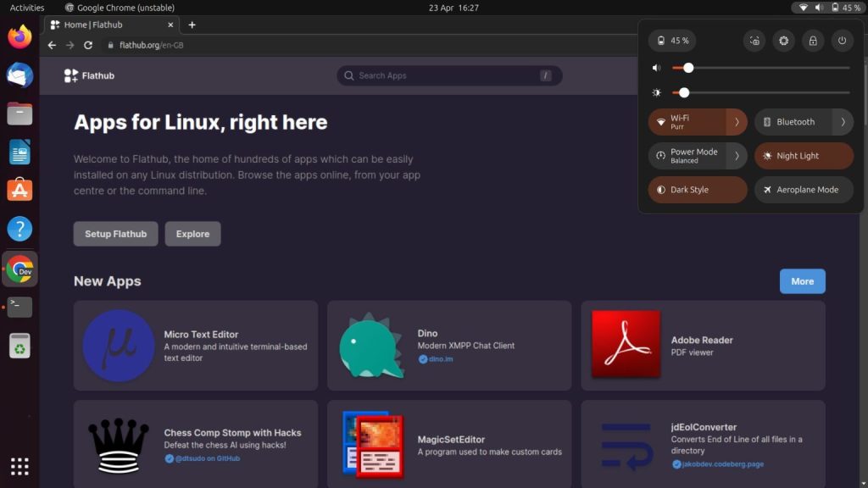The image size is (868, 488).
Task: Open the Activities overview
Action: pos(27,8)
